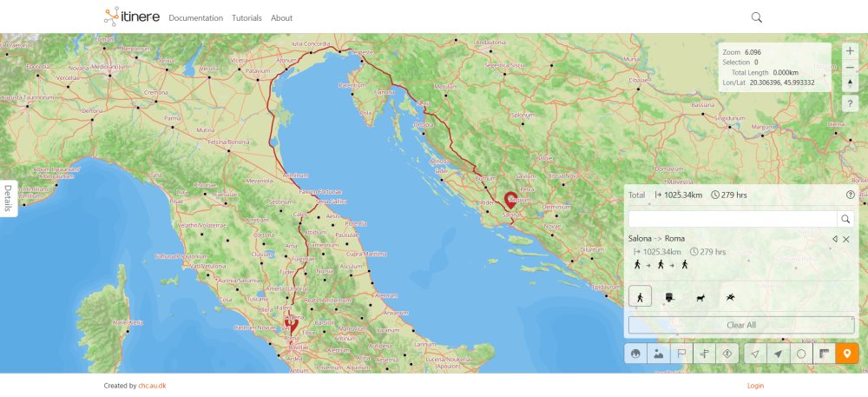Image resolution: width=868 pixels, height=397 pixels.
Task: Click the search icon beside the route input
Action: (845, 219)
